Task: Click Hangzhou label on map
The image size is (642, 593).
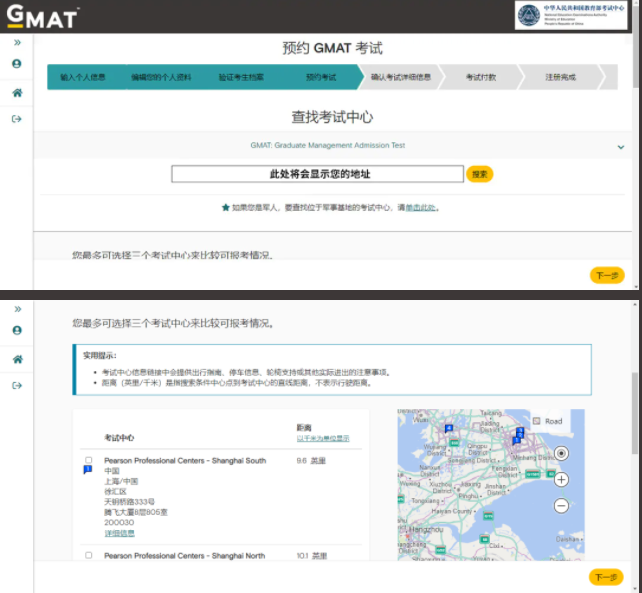Action: pyautogui.click(x=426, y=530)
